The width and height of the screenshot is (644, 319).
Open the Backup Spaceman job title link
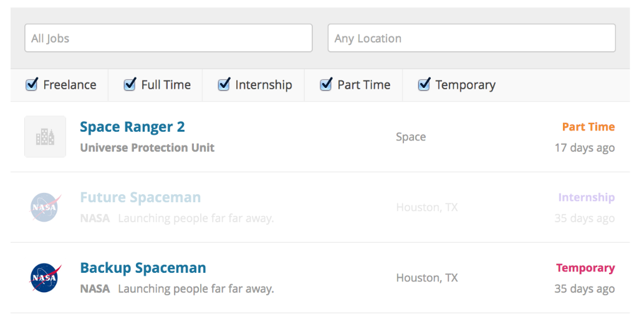point(143,268)
